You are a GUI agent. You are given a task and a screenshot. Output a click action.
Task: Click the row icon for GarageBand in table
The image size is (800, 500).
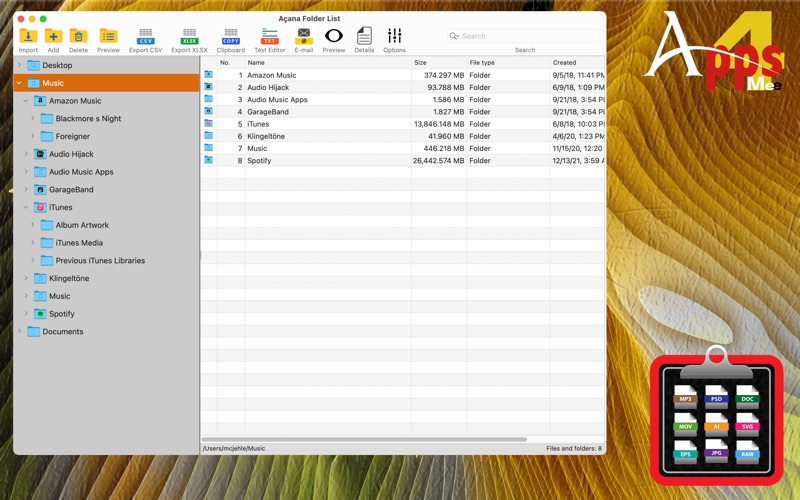pos(208,111)
